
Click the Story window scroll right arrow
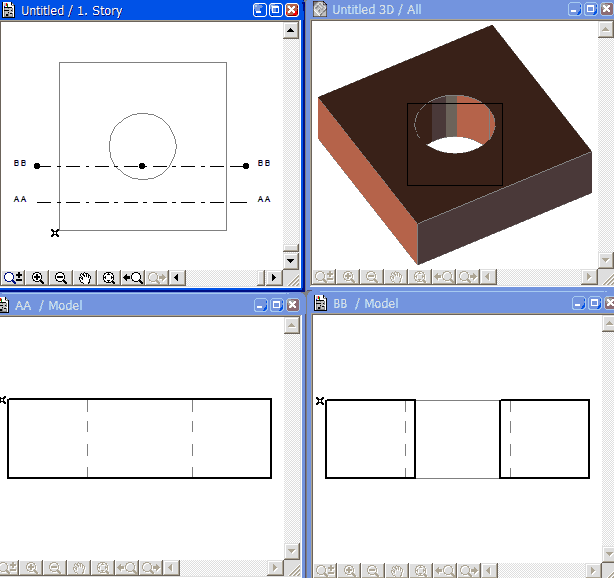click(274, 278)
